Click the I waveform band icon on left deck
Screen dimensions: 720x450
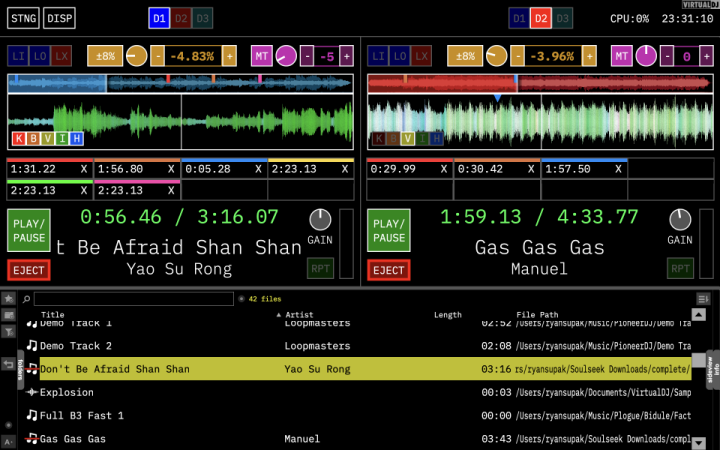(62, 138)
